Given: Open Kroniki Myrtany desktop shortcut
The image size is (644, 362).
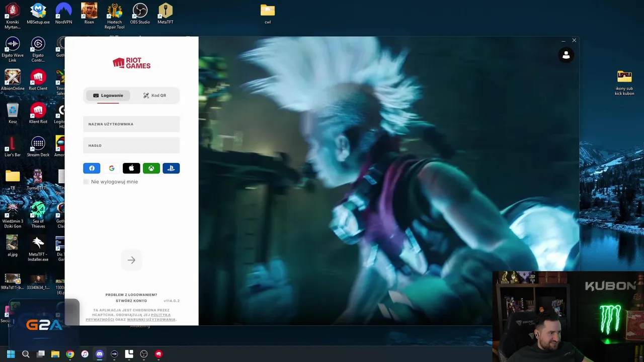Looking at the screenshot, I should 13,16.
